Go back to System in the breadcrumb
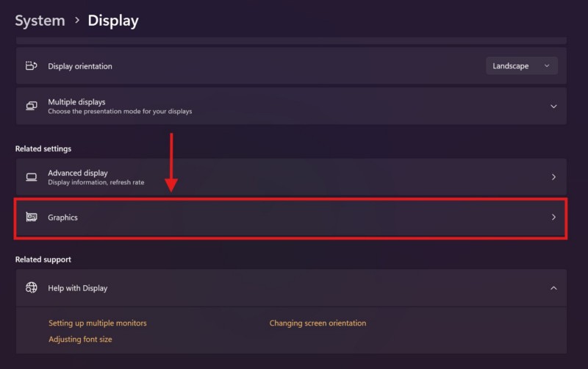The image size is (588, 369). (x=40, y=21)
